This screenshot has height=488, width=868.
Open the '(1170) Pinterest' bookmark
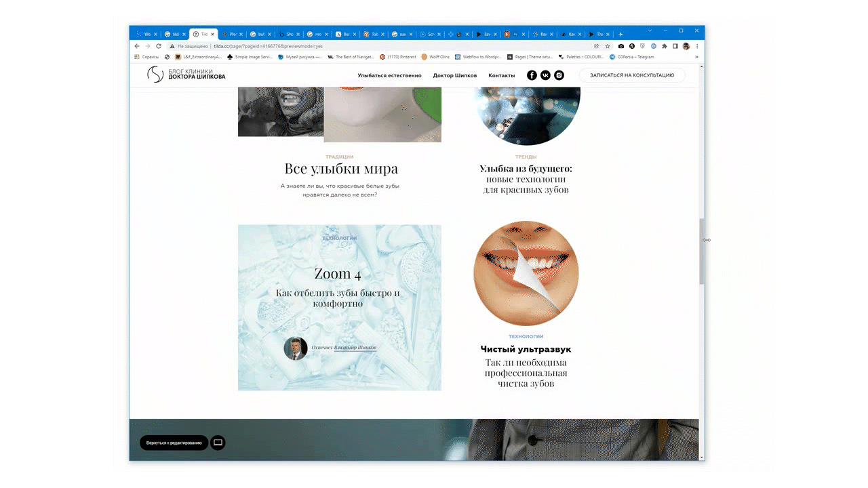point(398,57)
